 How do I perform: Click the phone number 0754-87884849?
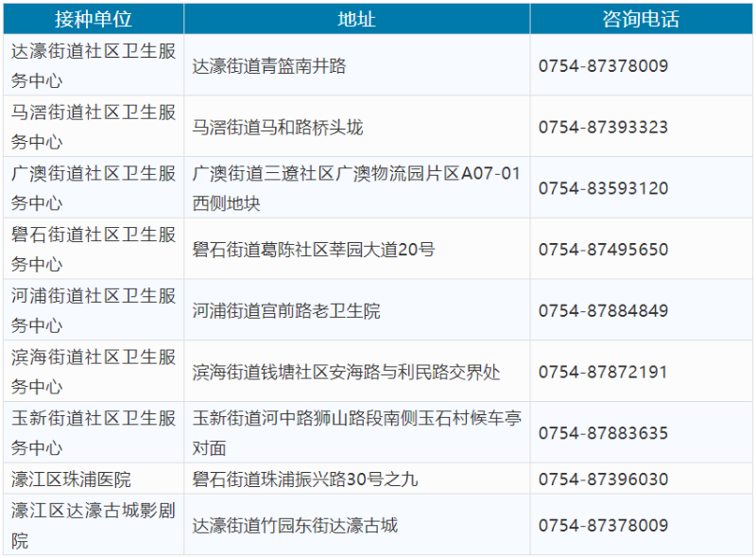tap(603, 311)
